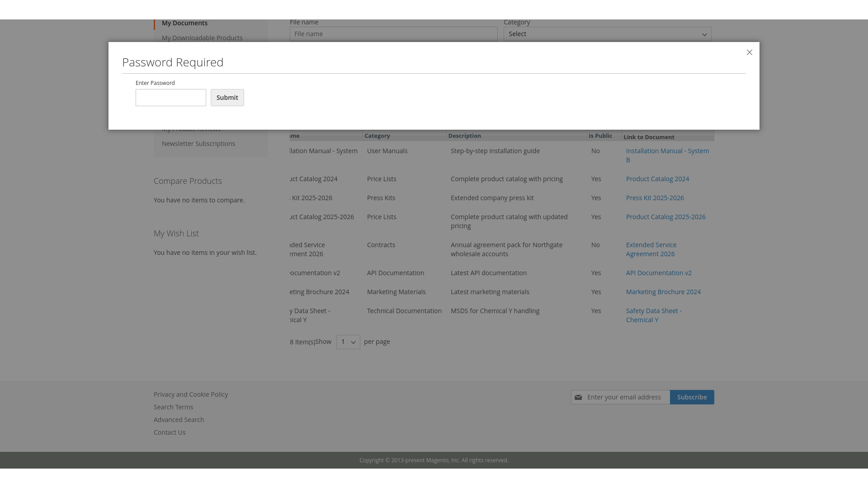Open Advanced Search footer link

[x=179, y=420]
